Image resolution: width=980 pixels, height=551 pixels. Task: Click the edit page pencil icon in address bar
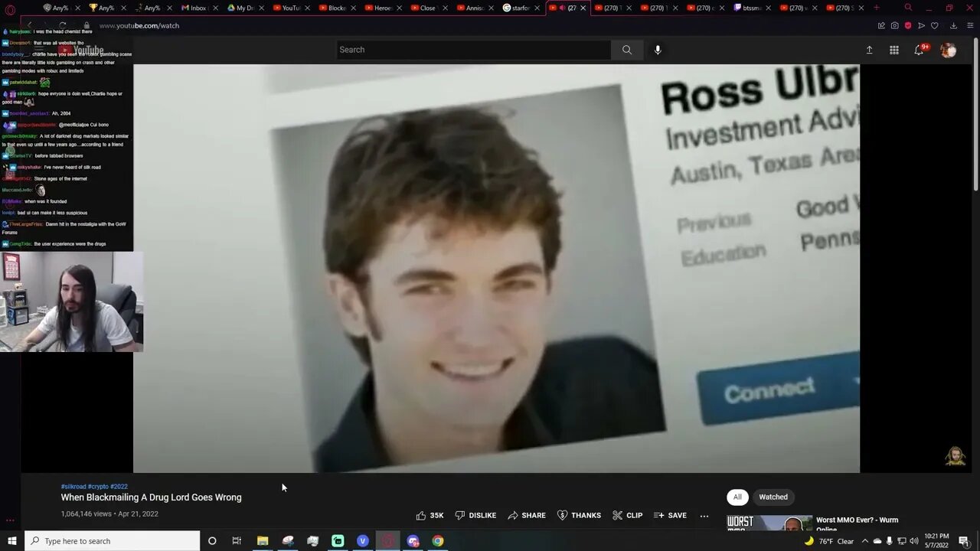881,25
